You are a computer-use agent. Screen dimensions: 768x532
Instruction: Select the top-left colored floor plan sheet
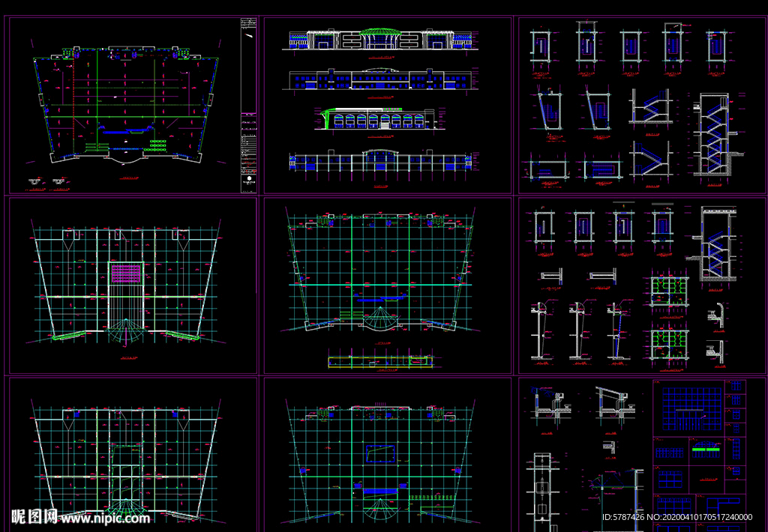pyautogui.click(x=125, y=105)
